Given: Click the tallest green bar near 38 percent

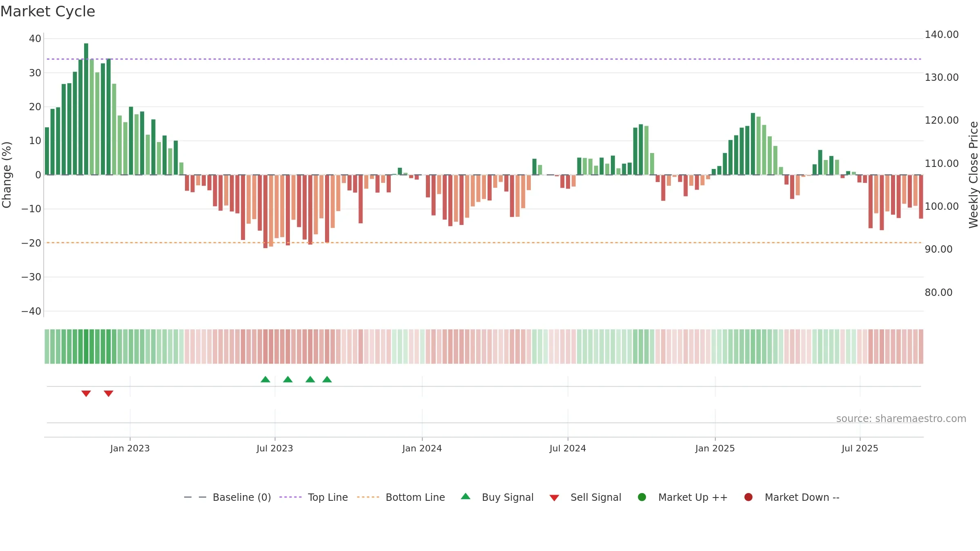Looking at the screenshot, I should tap(86, 109).
